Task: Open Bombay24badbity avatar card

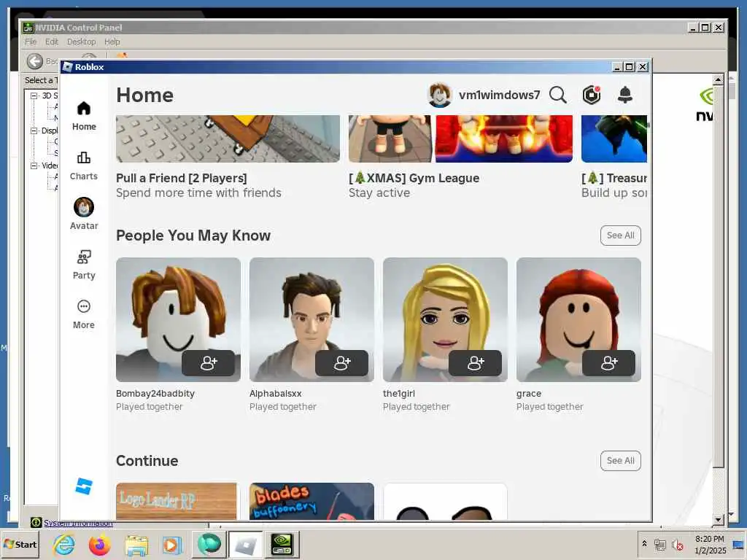Action: pos(178,319)
